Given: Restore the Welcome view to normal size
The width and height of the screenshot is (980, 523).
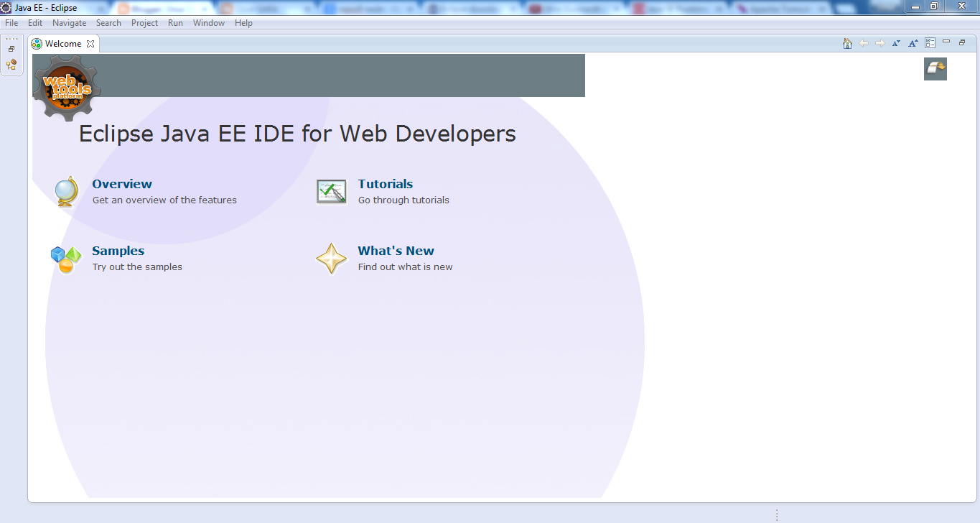Looking at the screenshot, I should [962, 42].
